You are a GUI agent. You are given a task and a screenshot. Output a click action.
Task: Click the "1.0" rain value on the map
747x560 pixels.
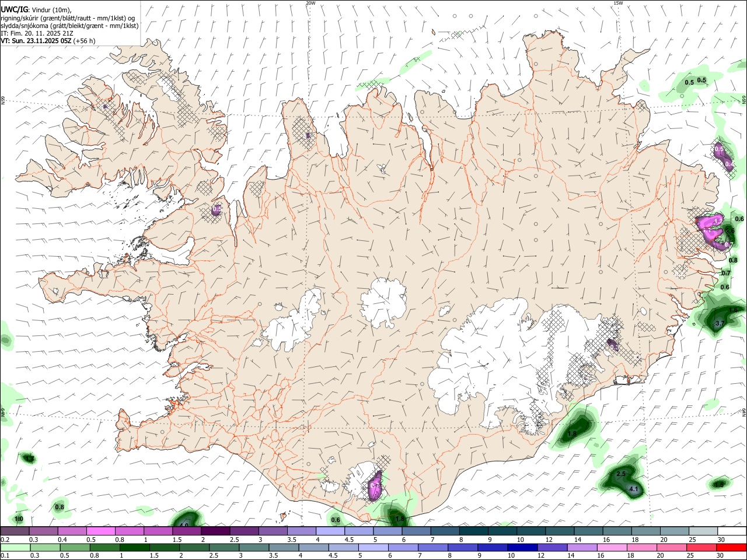coord(19,519)
